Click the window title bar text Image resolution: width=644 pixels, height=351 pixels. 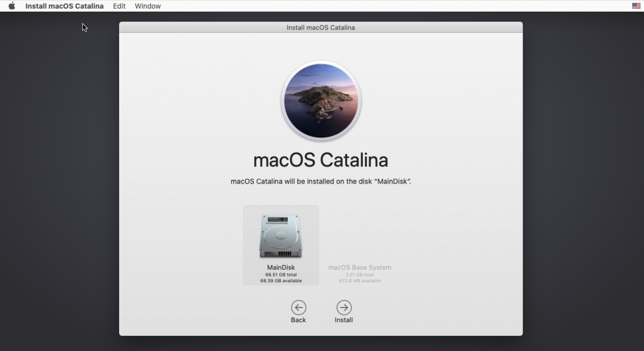(320, 27)
